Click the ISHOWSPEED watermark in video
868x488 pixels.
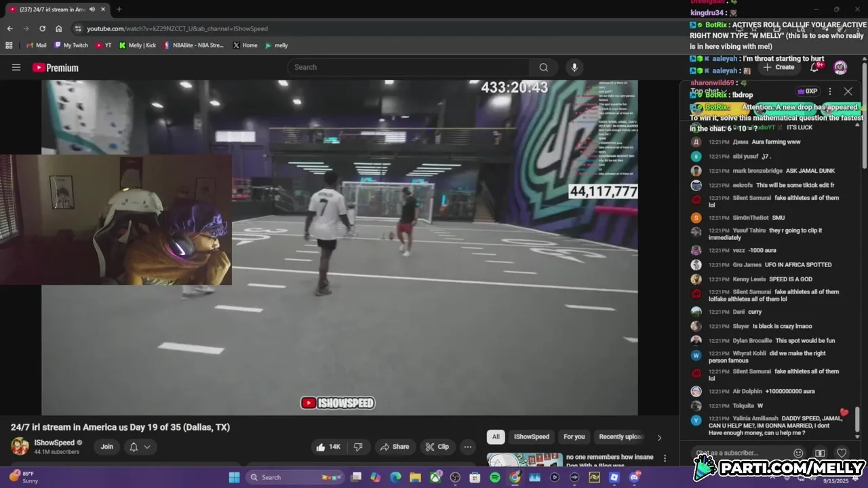(338, 403)
